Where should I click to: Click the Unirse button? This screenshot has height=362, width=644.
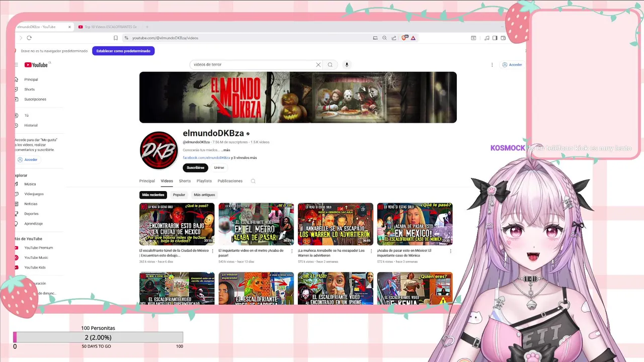click(x=219, y=167)
